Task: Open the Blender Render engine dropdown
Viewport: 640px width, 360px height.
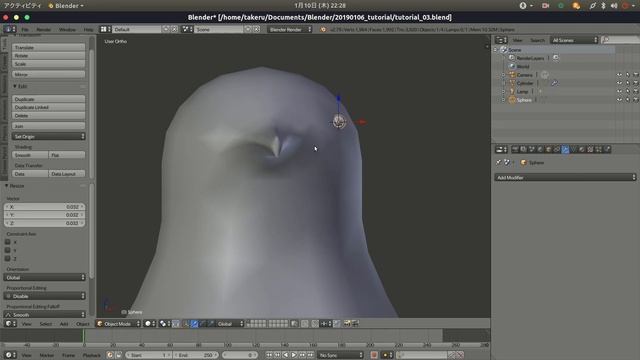Action: (289, 29)
